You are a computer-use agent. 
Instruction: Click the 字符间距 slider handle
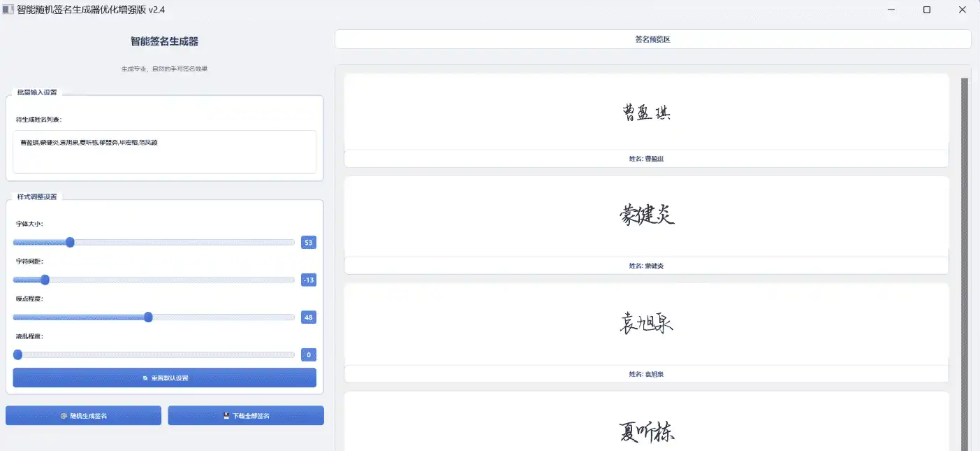click(45, 280)
